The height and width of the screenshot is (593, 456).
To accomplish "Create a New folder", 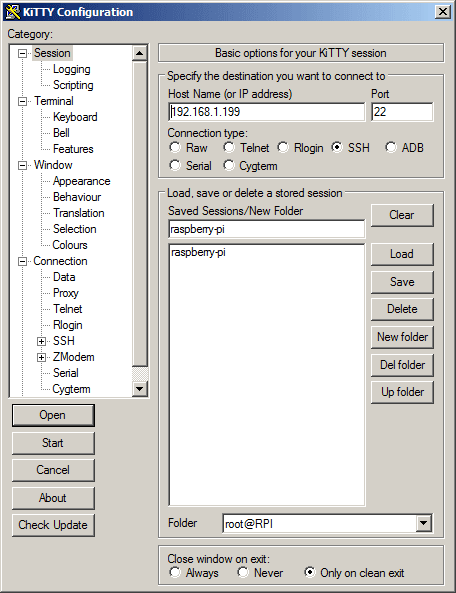I will 402,337.
